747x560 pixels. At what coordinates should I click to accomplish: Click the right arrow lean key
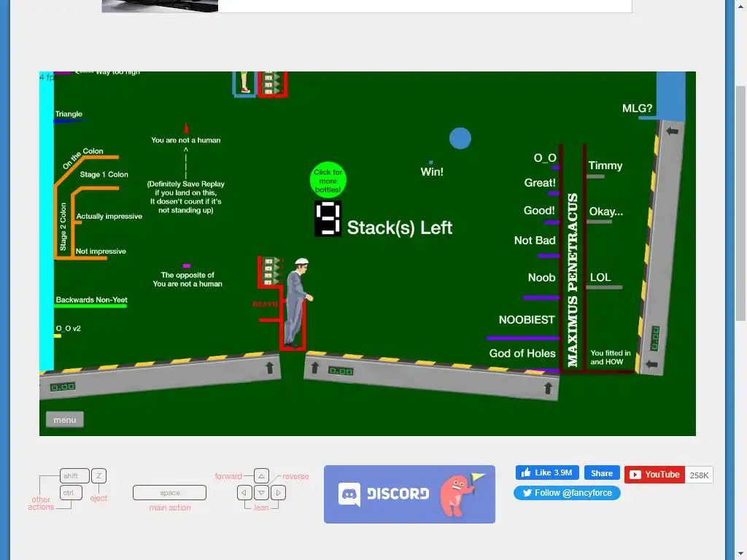[278, 492]
